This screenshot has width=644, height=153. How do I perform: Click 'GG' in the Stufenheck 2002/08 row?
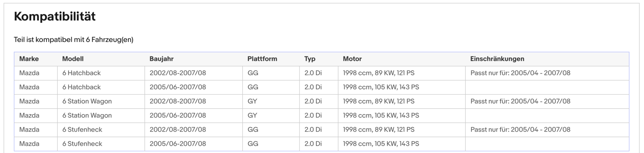[x=253, y=129]
